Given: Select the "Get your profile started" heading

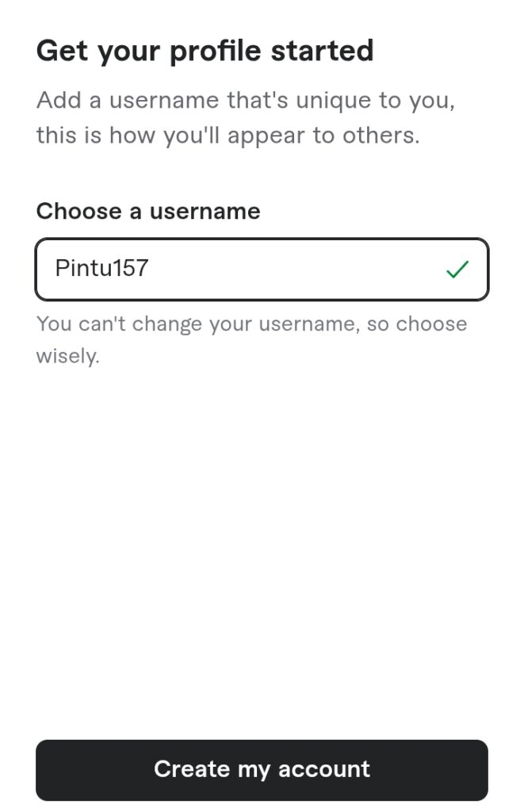Looking at the screenshot, I should [x=205, y=51].
